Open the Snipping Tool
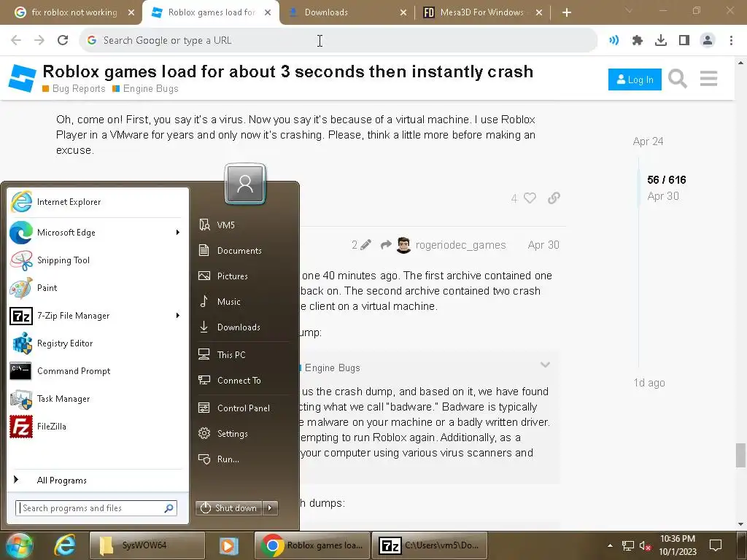The image size is (747, 560). point(98,260)
